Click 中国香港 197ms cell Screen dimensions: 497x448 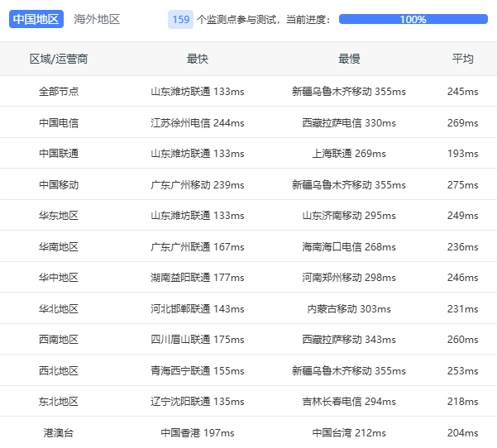(198, 433)
